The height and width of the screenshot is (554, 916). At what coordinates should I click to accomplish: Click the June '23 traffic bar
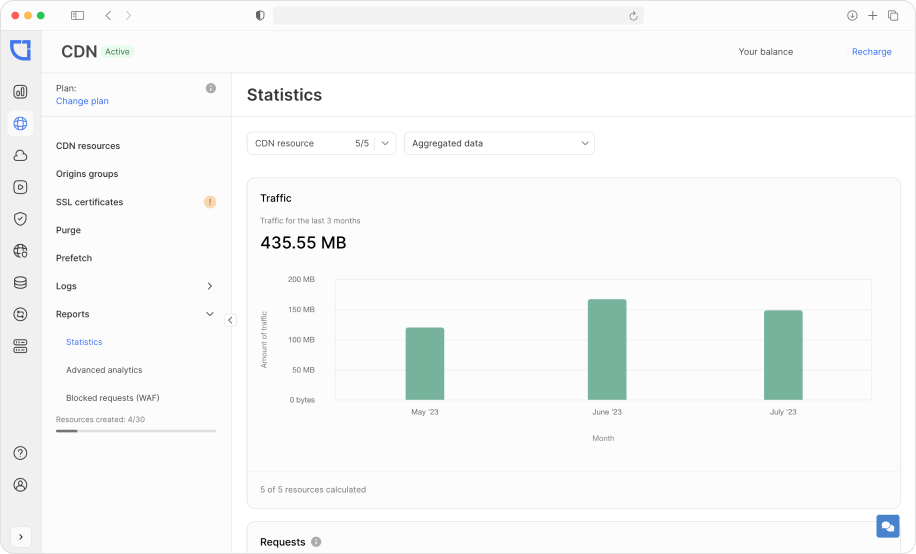click(607, 349)
